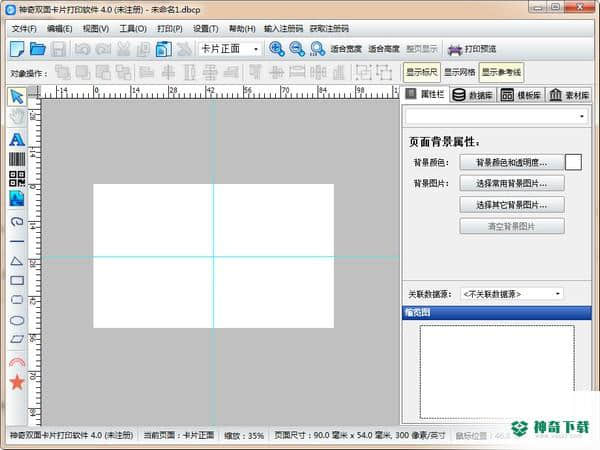Screen dimensions: 600x450
Task: Select the hand pan tool
Action: (x=17, y=117)
